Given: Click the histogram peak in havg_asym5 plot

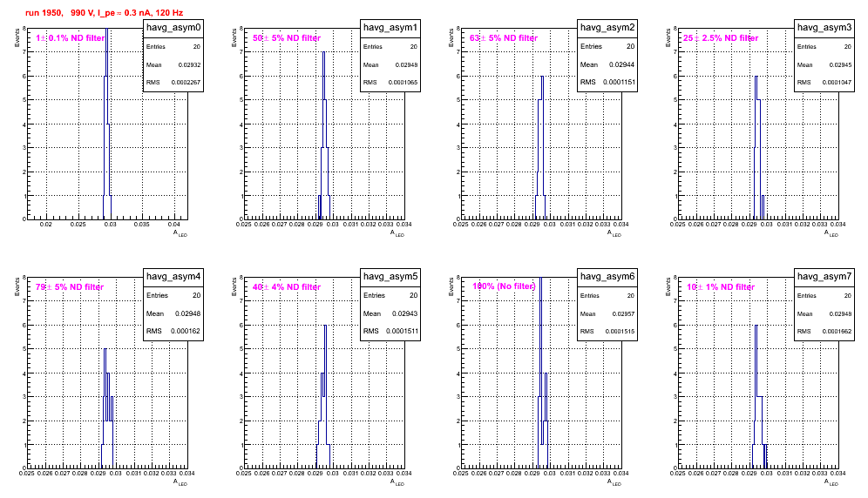Looking at the screenshot, I should point(326,326).
